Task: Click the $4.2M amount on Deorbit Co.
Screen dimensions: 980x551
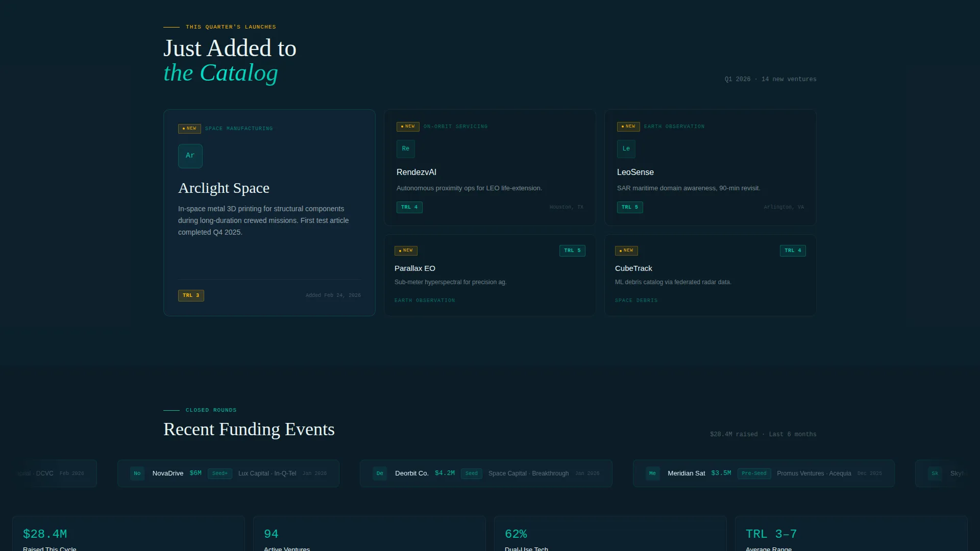Action: click(x=445, y=473)
